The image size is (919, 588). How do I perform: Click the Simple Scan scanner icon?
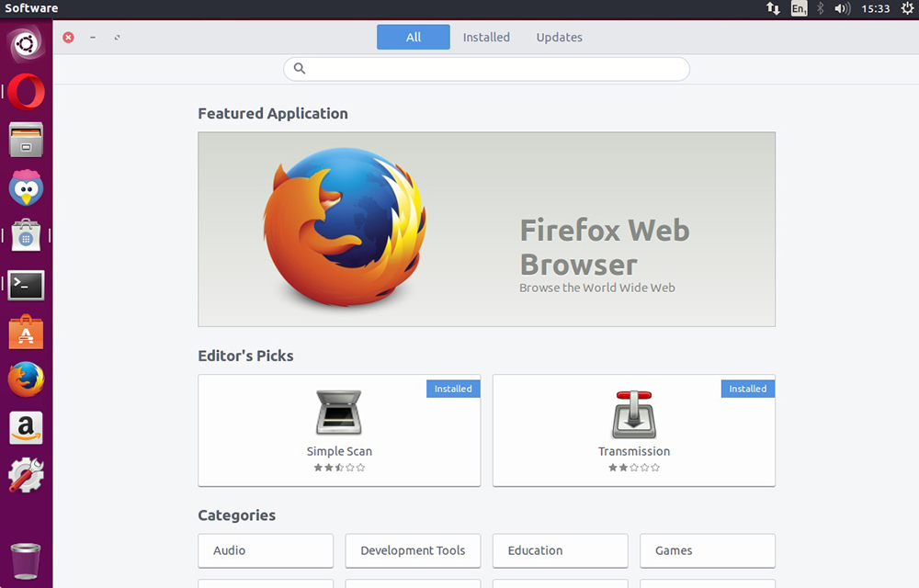coord(339,413)
